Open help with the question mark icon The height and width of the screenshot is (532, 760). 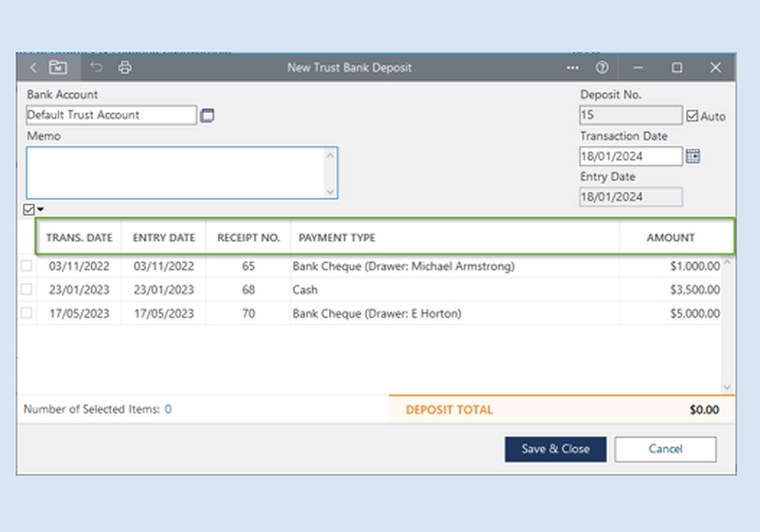pyautogui.click(x=602, y=68)
